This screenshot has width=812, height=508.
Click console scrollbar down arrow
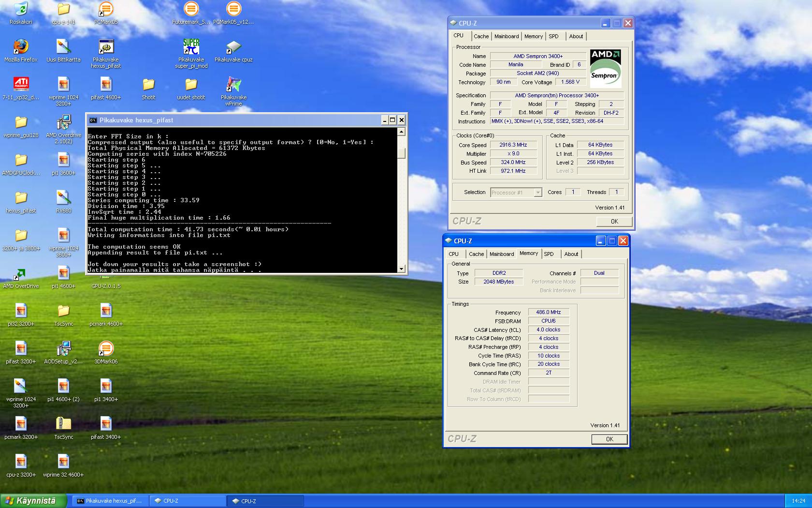pos(401,269)
